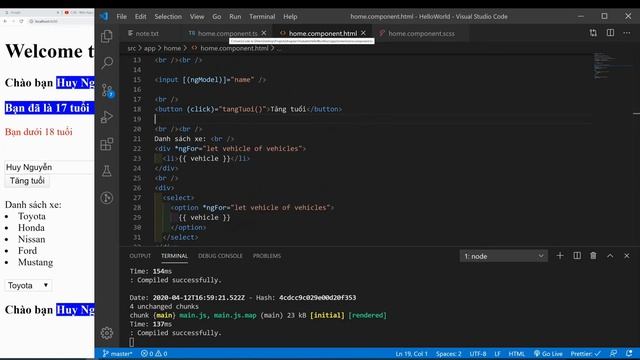Viewport: 640px width, 360px height.
Task: Open Source Control view with badge
Action: [x=108, y=90]
